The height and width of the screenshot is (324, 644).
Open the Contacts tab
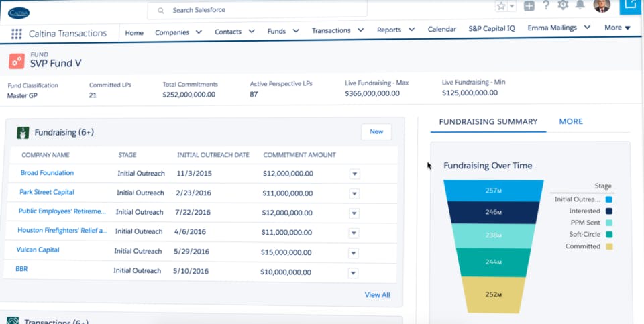228,32
